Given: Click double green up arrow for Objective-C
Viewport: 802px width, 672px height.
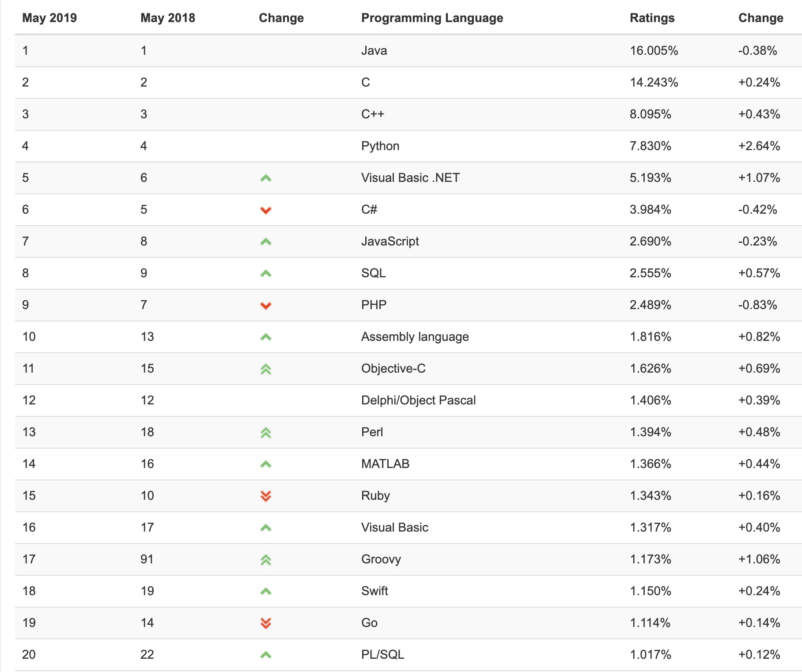Looking at the screenshot, I should (265, 369).
